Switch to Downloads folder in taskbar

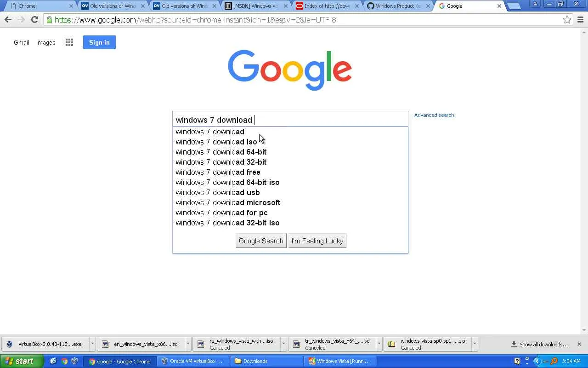pyautogui.click(x=267, y=361)
